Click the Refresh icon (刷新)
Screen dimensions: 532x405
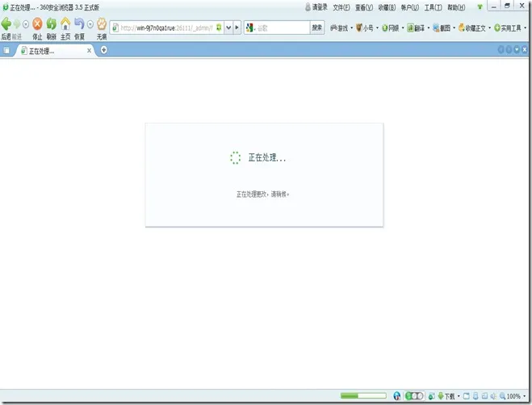click(52, 23)
